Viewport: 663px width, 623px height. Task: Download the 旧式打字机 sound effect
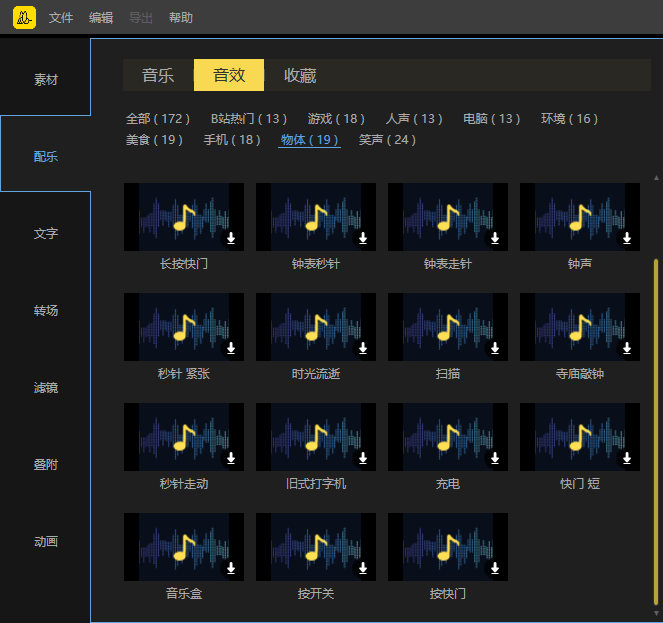coord(362,458)
